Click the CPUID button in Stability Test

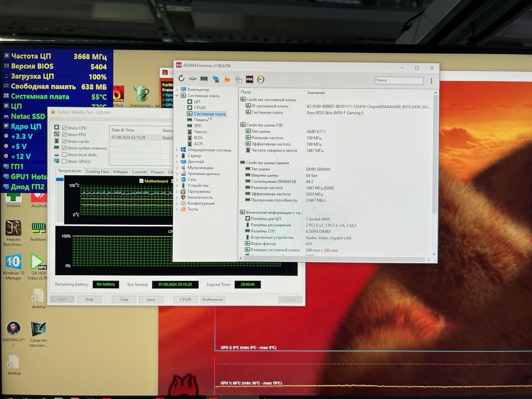coord(185,299)
